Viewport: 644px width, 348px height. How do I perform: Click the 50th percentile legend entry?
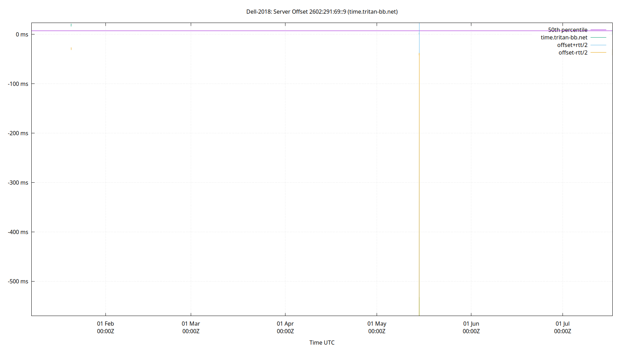[567, 30]
